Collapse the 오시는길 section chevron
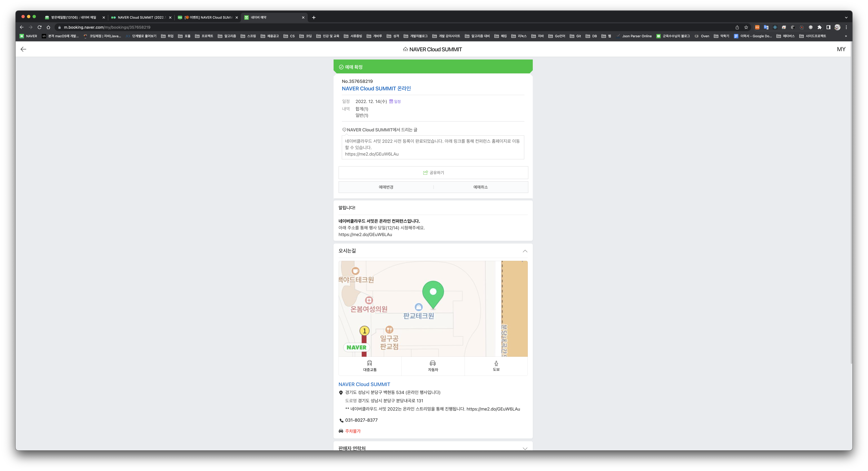The width and height of the screenshot is (868, 471). pos(525,251)
